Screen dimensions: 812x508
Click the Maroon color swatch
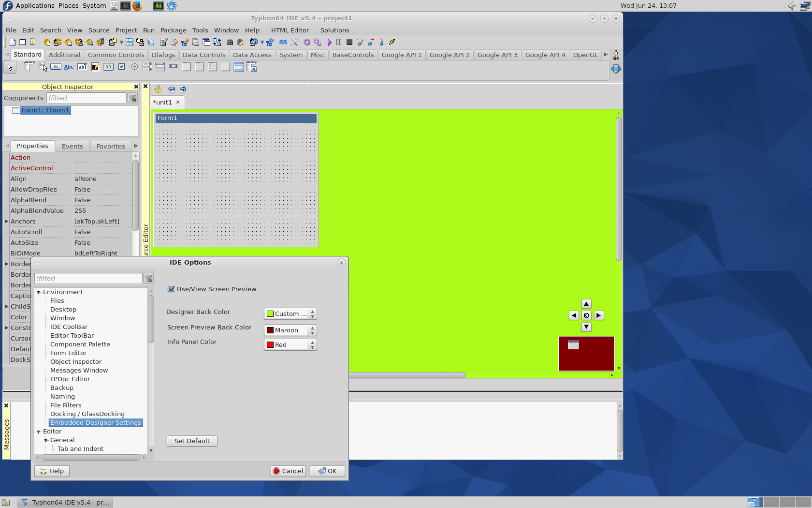(x=270, y=330)
